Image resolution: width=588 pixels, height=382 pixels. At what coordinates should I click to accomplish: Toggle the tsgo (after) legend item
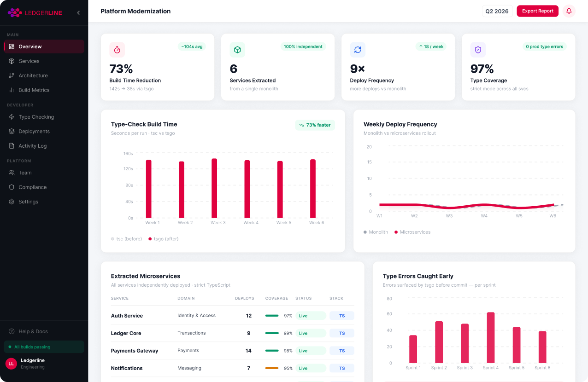pyautogui.click(x=164, y=239)
